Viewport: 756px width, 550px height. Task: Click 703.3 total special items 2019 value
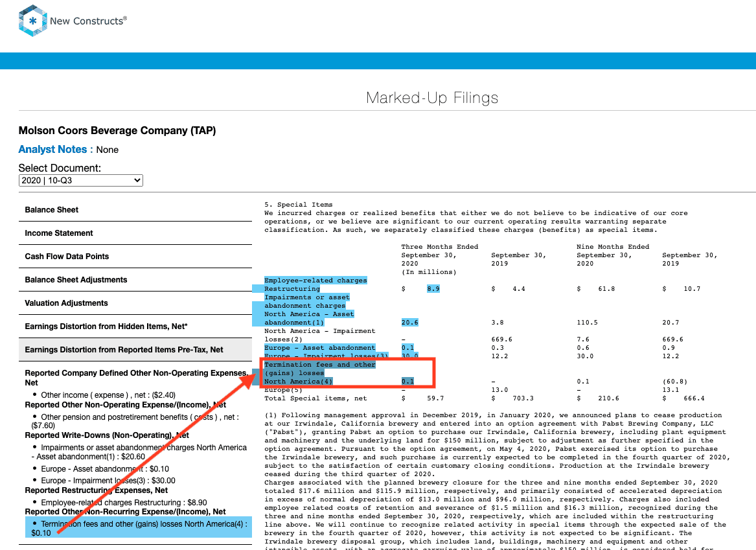pyautogui.click(x=523, y=398)
